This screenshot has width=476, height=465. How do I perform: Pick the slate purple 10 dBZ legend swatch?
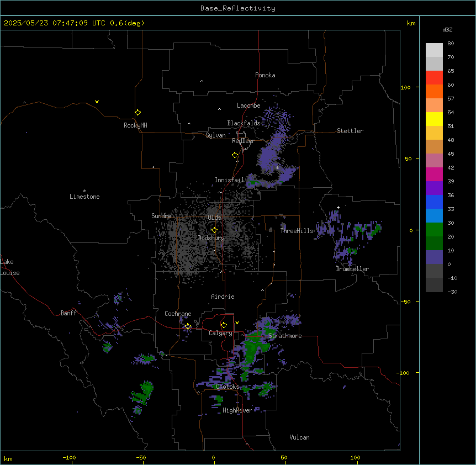[434, 257]
